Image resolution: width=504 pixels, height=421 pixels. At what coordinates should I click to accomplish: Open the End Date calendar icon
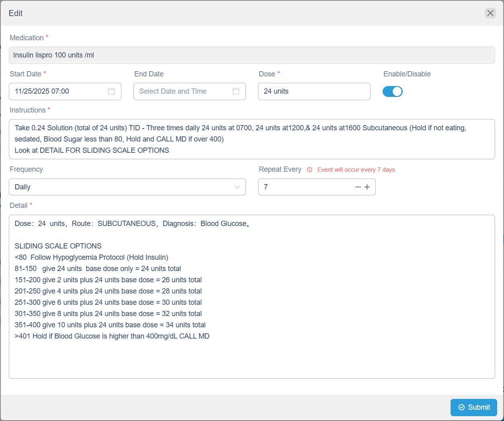(x=236, y=91)
